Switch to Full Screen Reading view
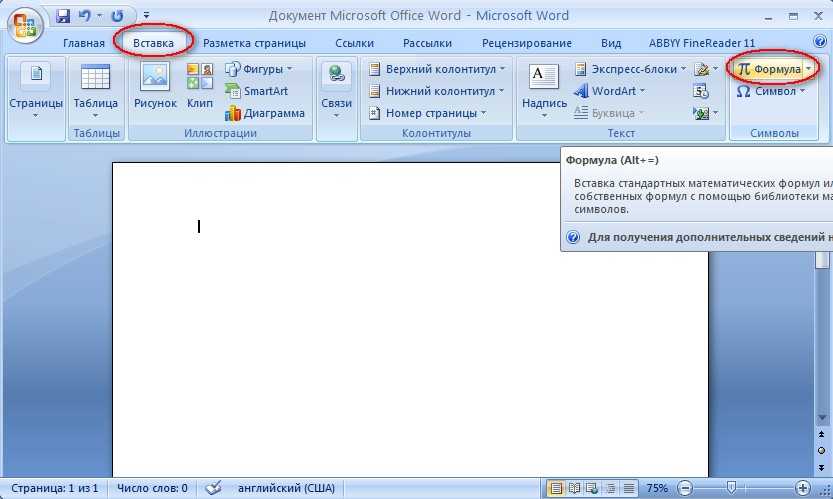The height and width of the screenshot is (499, 833). click(574, 488)
